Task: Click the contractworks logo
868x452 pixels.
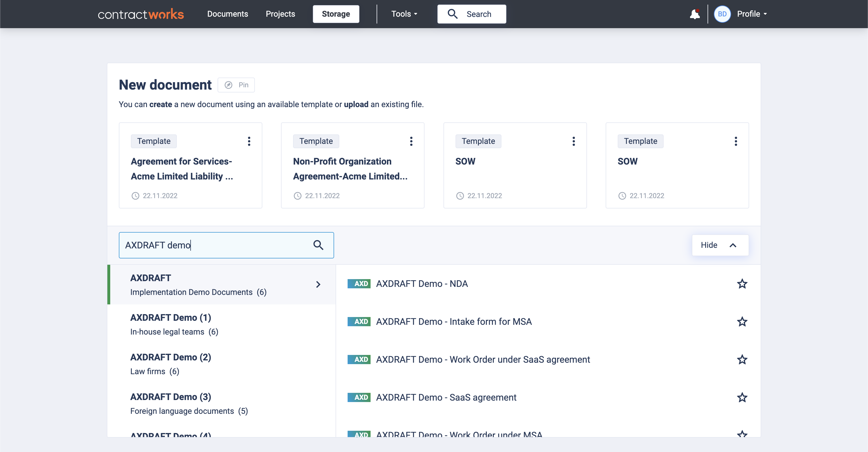Action: click(141, 14)
